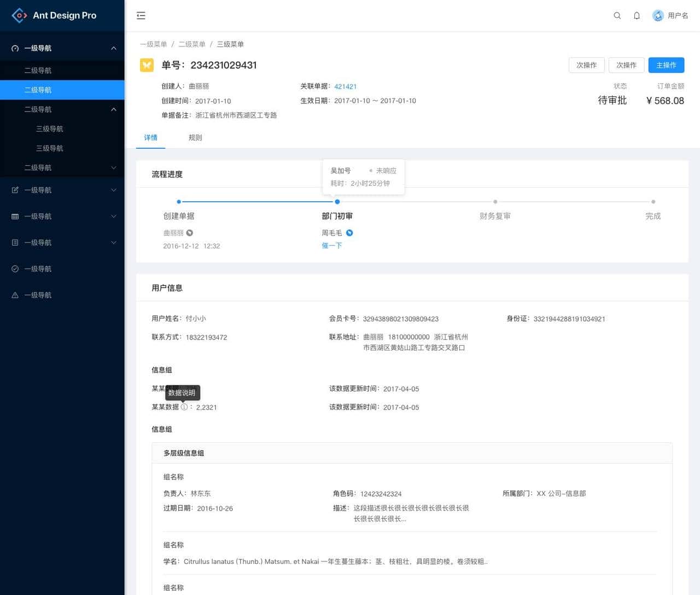
Task: Click the 部门初审 progress step dot
Action: (337, 202)
